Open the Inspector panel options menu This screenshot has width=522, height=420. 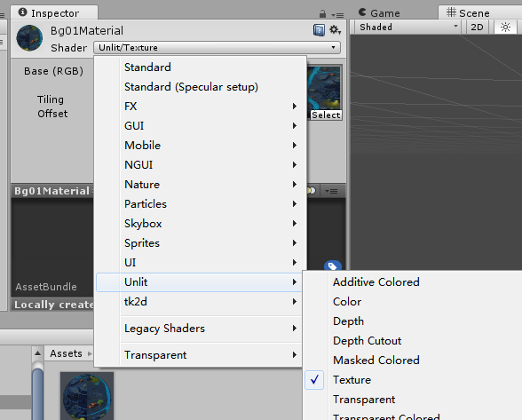click(337, 15)
